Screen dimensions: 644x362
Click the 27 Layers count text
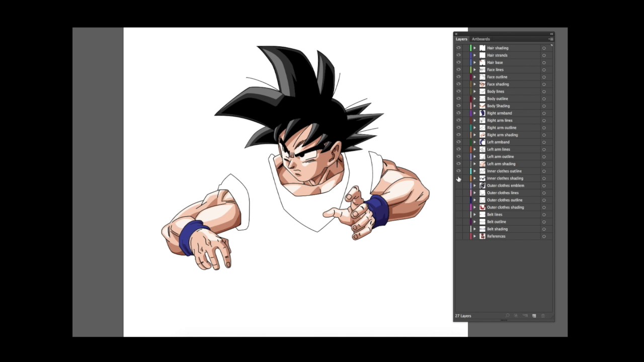463,316
